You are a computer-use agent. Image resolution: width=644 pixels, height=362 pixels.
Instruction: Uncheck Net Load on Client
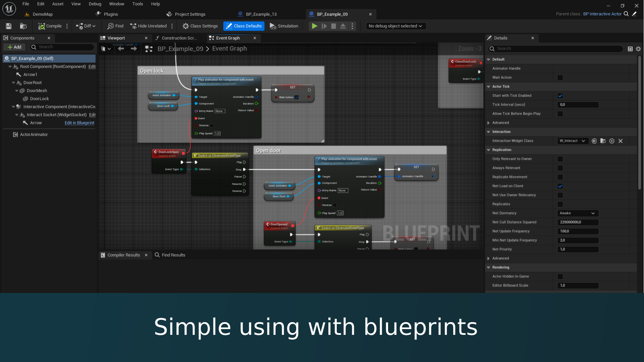tap(560, 186)
